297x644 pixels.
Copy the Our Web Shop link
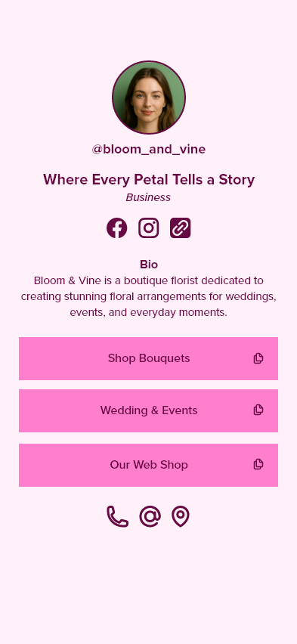[x=258, y=465]
